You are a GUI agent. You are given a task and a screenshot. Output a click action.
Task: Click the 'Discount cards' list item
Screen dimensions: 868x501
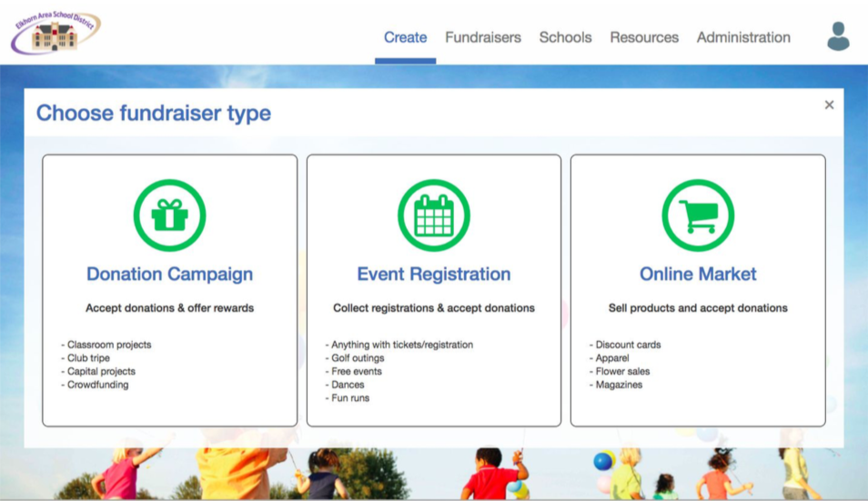tap(625, 345)
